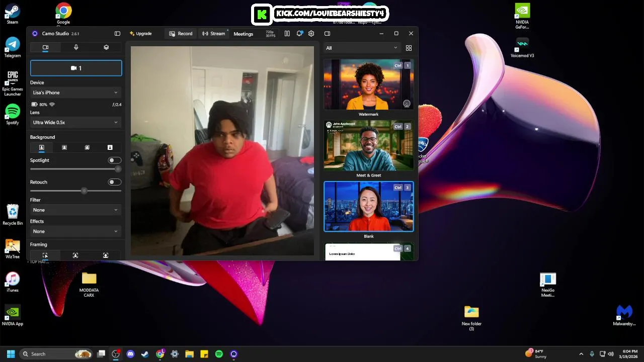644x362 pixels.
Task: Open the Recycle Bin
Action: coord(13,215)
